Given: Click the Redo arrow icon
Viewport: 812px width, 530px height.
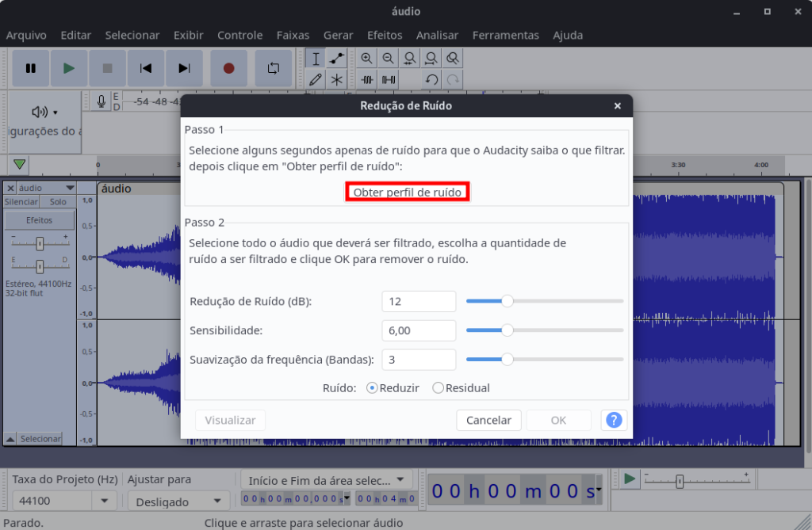Looking at the screenshot, I should click(453, 80).
